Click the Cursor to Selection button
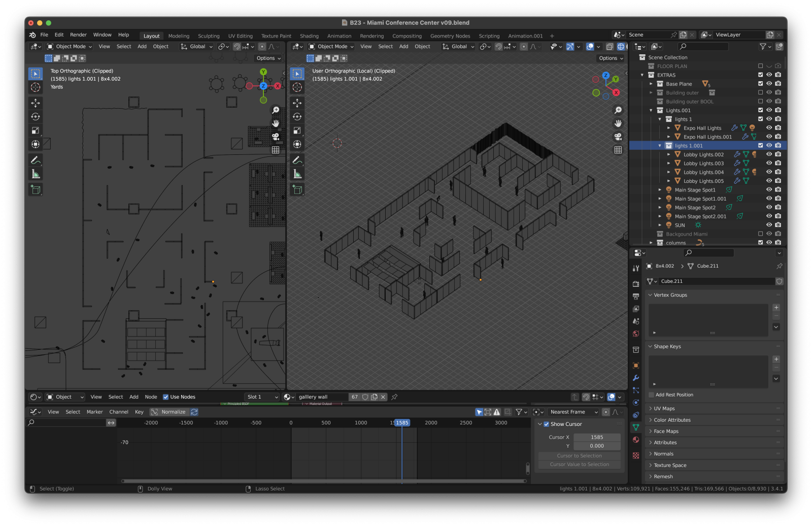Screen dimensions: 812x526 coord(579,456)
